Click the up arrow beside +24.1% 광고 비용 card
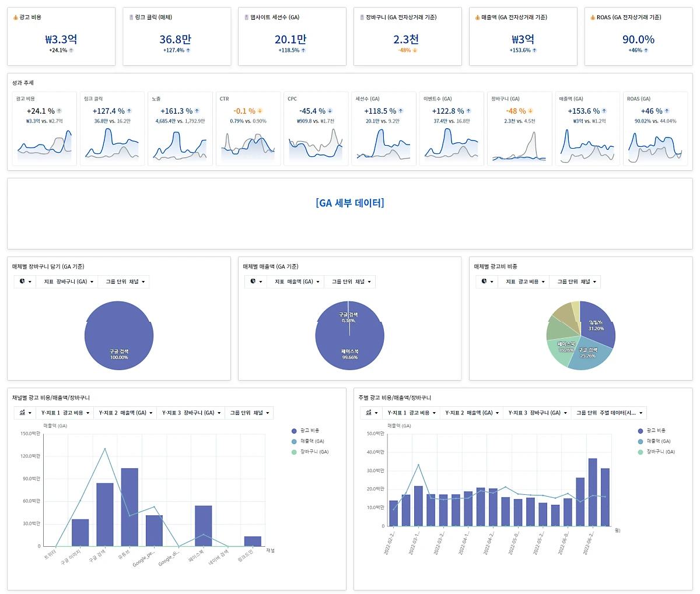700x594 pixels. [71, 51]
